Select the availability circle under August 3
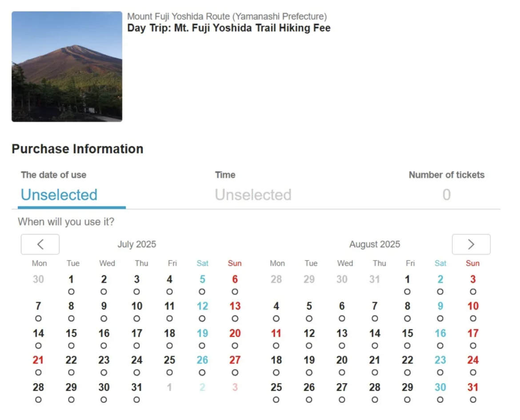Image resolution: width=520 pixels, height=420 pixels. pyautogui.click(x=472, y=292)
